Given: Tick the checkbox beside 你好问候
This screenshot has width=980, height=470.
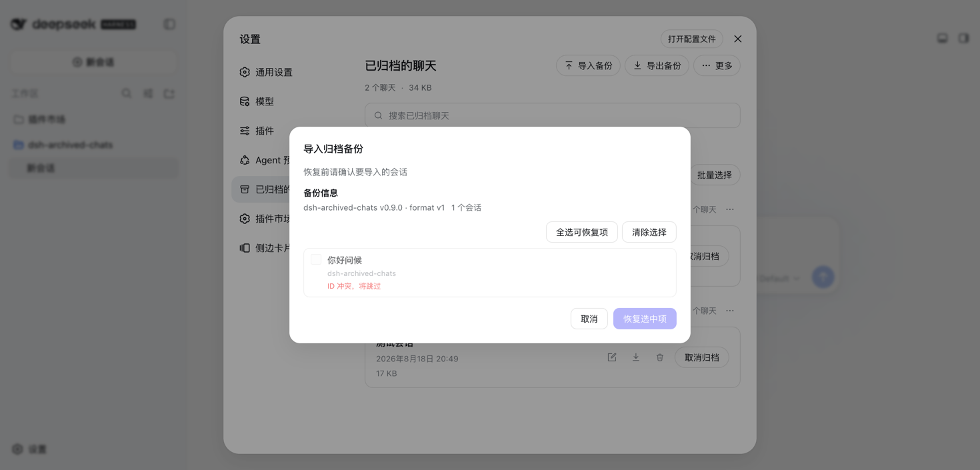Looking at the screenshot, I should point(316,259).
